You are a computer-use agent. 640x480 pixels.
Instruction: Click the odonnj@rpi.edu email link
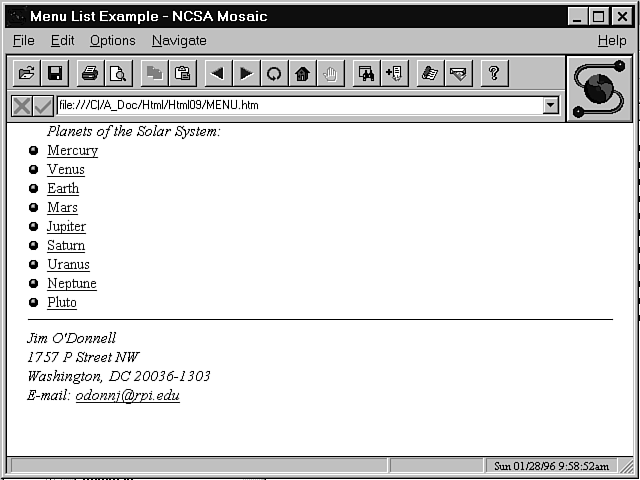(127, 396)
